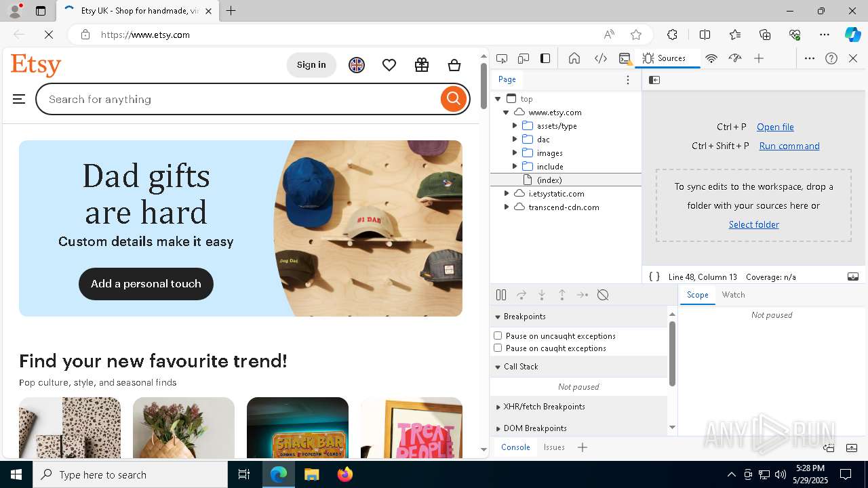This screenshot has width=868, height=488.
Task: Click the Open file link
Action: (775, 127)
